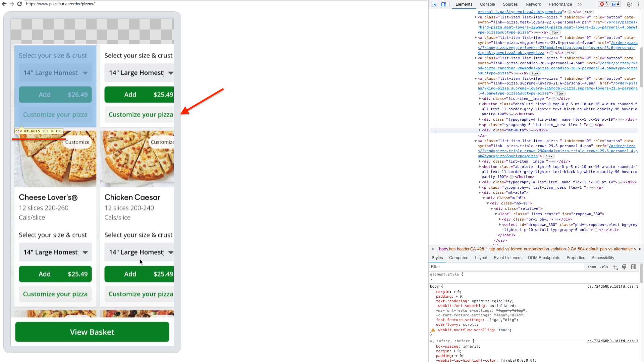The width and height of the screenshot is (644, 362).
Task: Toggle the device toolbar in DevTools
Action: point(443,4)
